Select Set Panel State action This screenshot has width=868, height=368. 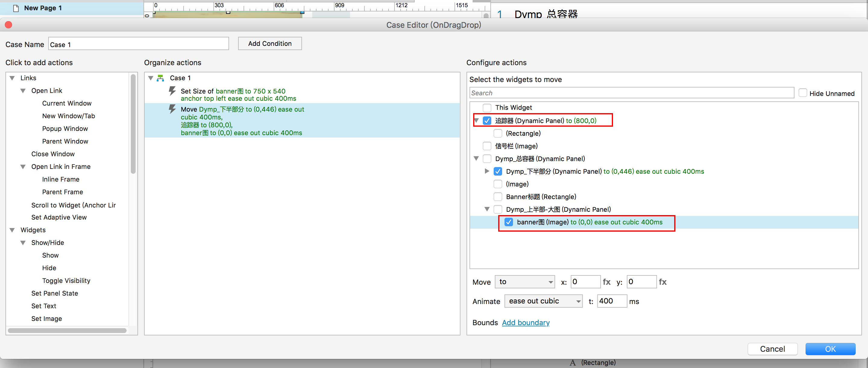[55, 293]
